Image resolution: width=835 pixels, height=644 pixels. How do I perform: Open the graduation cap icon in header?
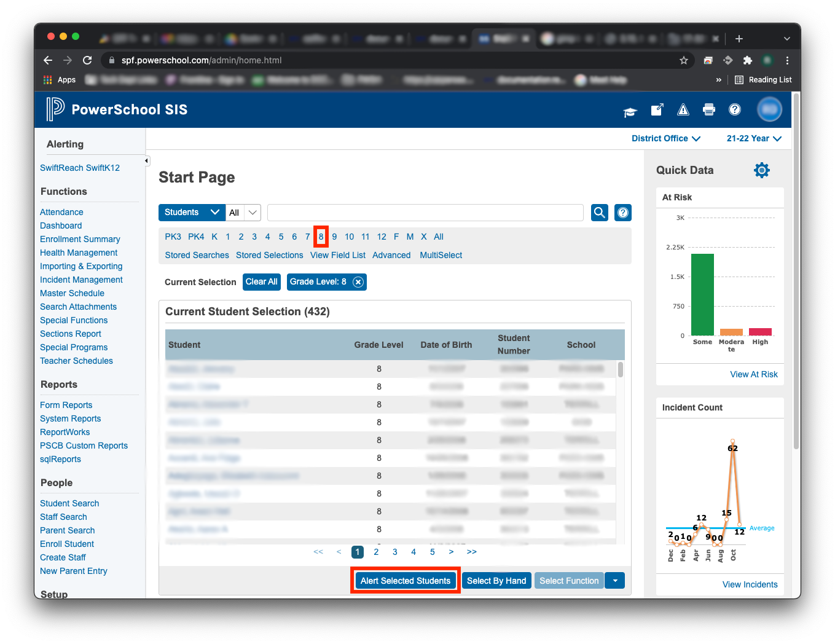coord(630,111)
